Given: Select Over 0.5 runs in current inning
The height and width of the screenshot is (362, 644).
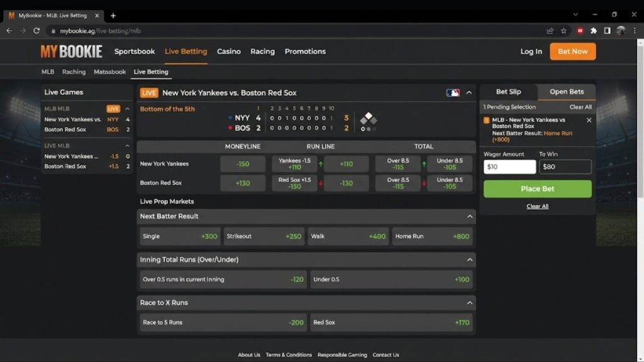Looking at the screenshot, I should pyautogui.click(x=223, y=280).
